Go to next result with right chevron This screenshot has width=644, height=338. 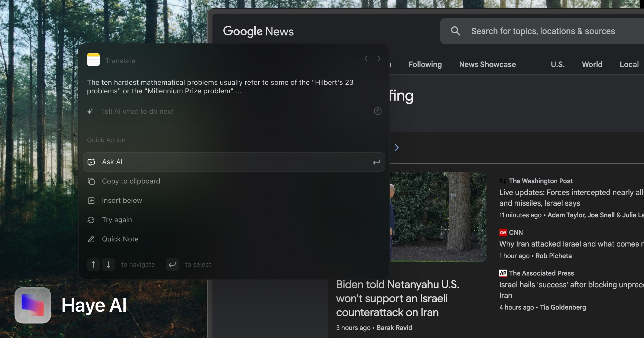[x=379, y=58]
